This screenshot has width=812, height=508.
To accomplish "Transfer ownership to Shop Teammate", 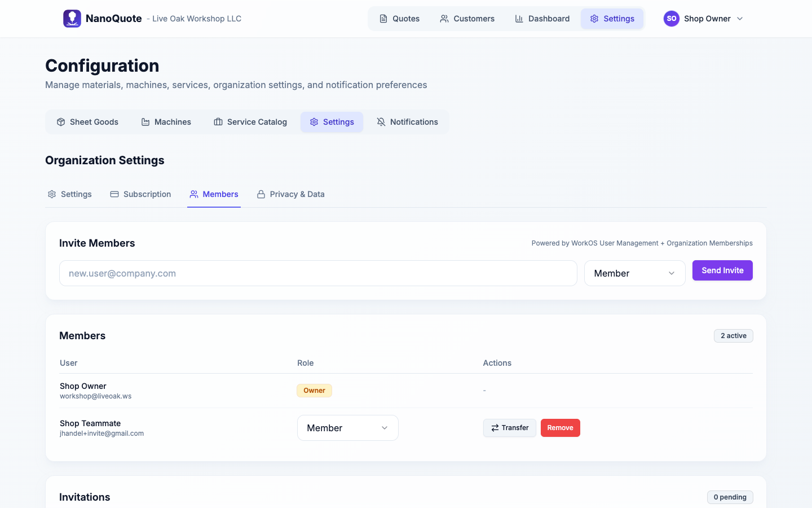I will (509, 428).
